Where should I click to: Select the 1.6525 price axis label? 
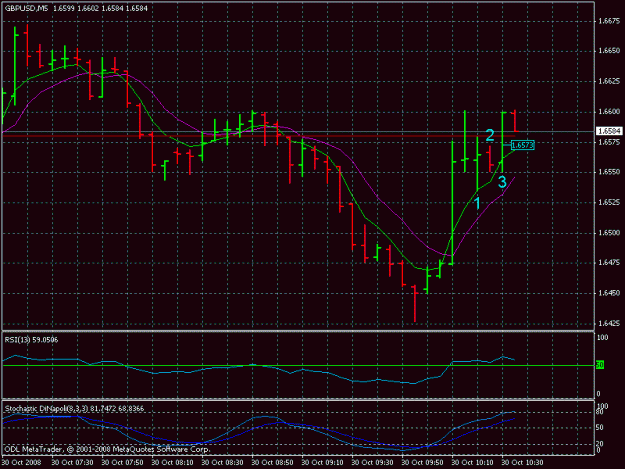click(609, 202)
